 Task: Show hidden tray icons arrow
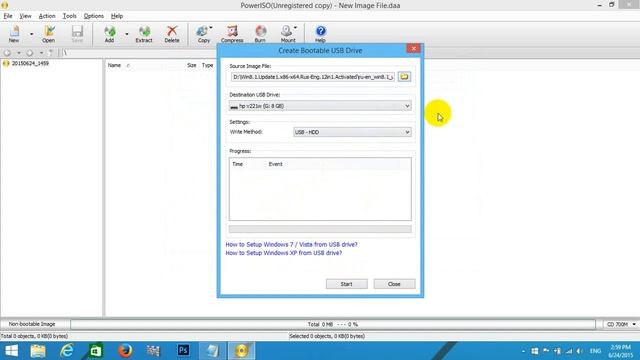coord(523,351)
